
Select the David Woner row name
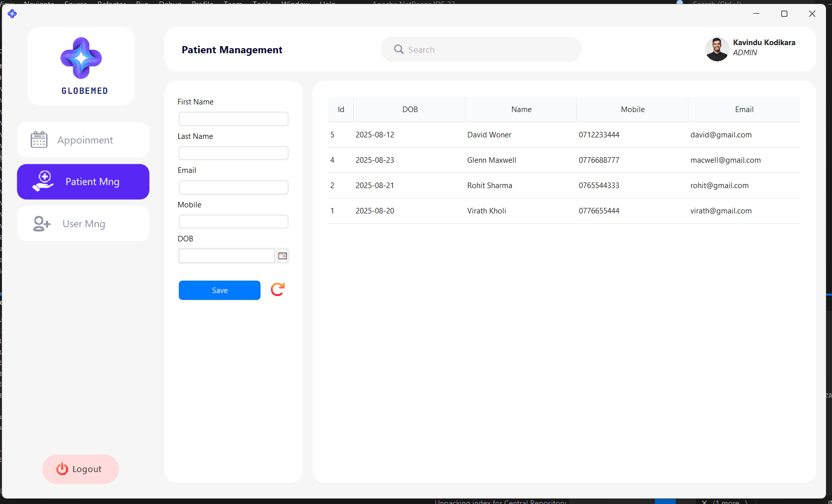[x=489, y=135]
